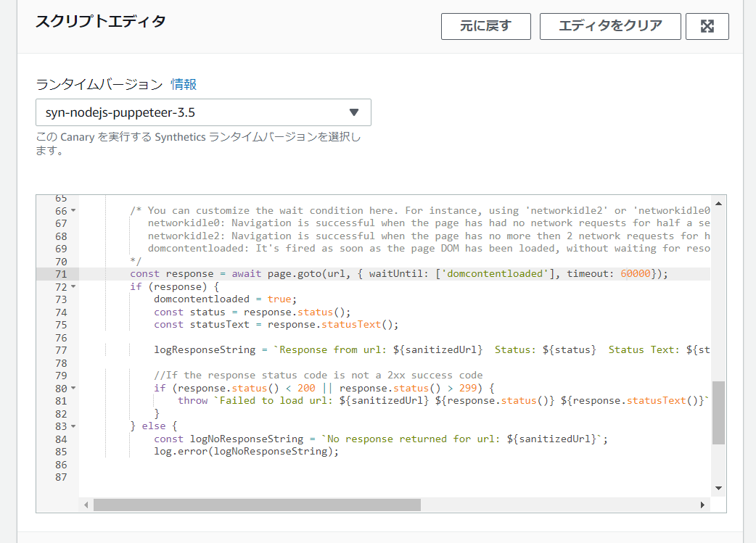
Task: Open the runtime version dropdown
Action: pyautogui.click(x=203, y=112)
